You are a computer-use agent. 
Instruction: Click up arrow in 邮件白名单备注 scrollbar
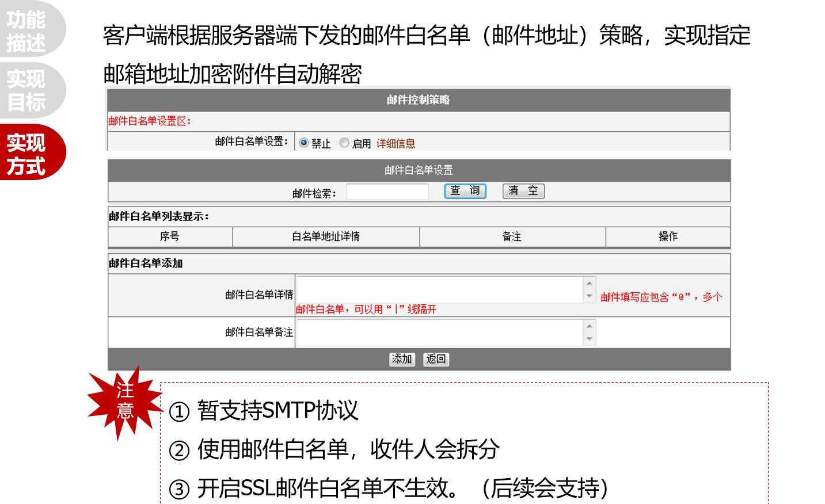coord(590,326)
